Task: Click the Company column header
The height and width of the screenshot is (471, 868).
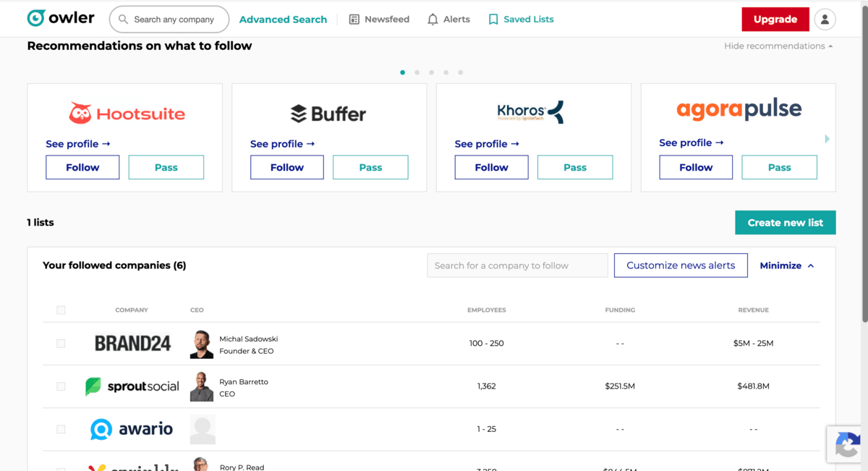Action: (132, 310)
